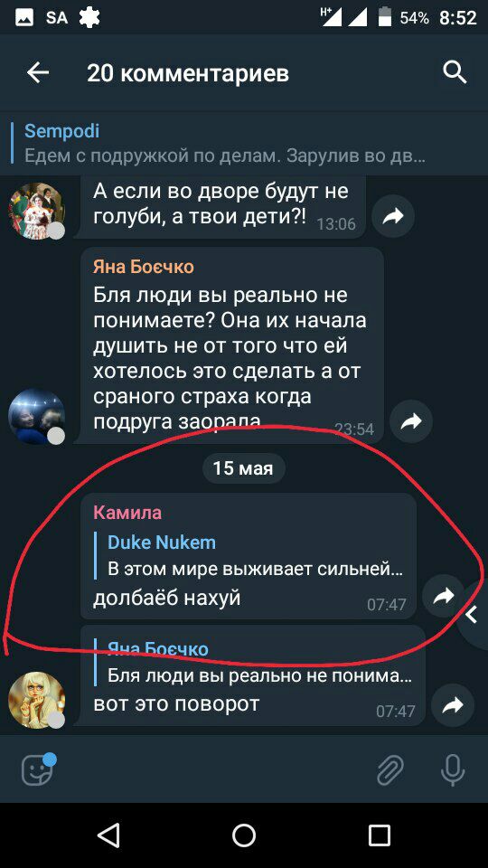488x868 pixels.
Task: Tap the back arrow in the comments header
Action: [38, 72]
